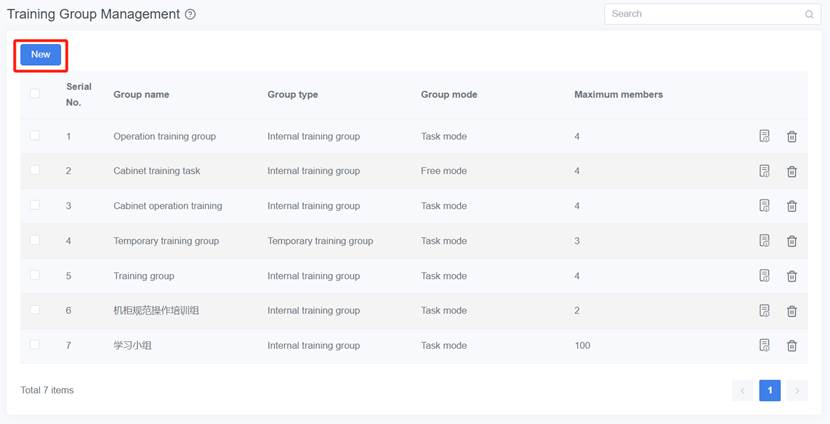Delete the 机柜规范操作培训组 row
830x424 pixels.
pos(791,311)
